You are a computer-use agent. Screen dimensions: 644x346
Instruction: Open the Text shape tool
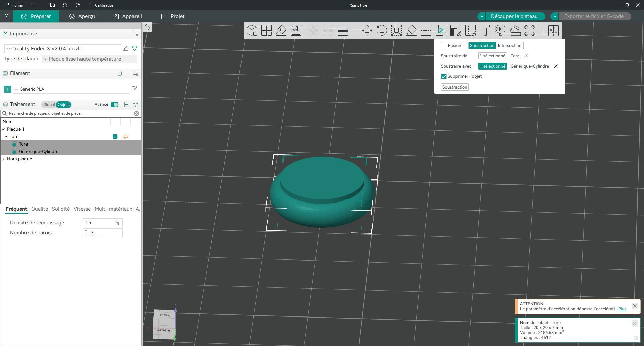tap(485, 31)
